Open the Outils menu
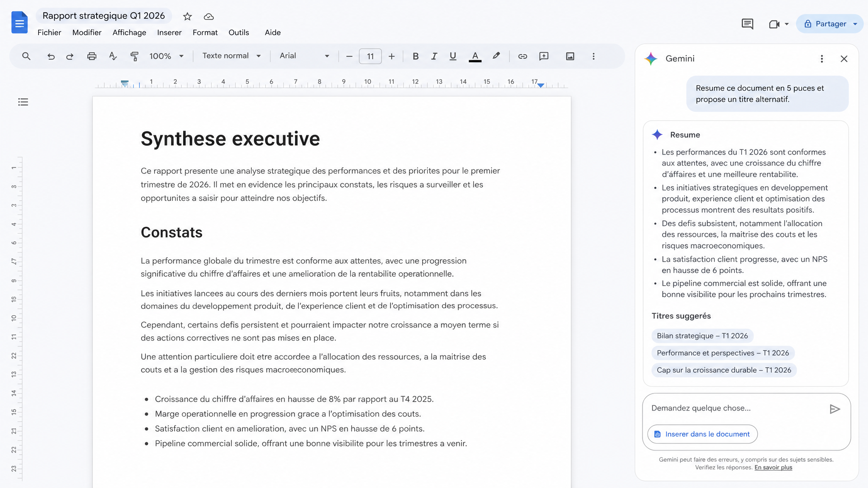The image size is (868, 488). (239, 33)
